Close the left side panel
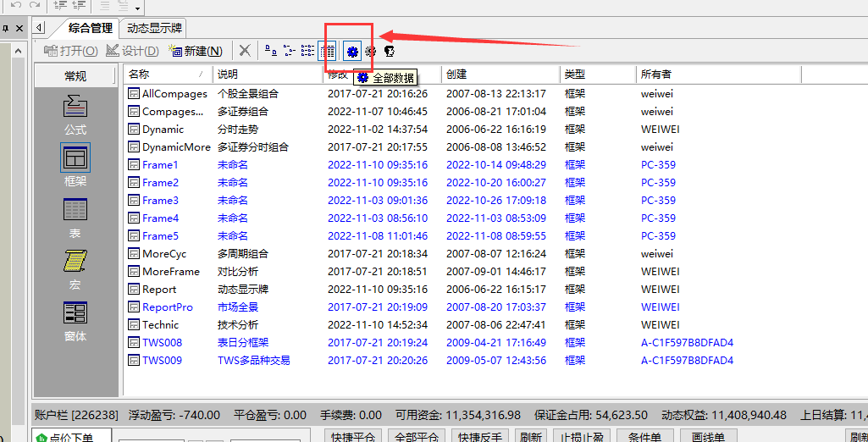Viewport: 868px width, 442px height. 19,28
